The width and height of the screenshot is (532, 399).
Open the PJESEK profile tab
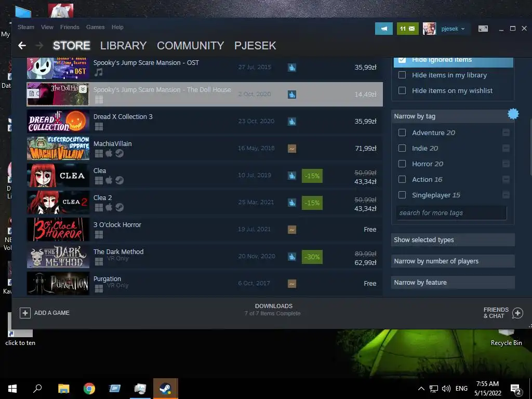pyautogui.click(x=255, y=46)
